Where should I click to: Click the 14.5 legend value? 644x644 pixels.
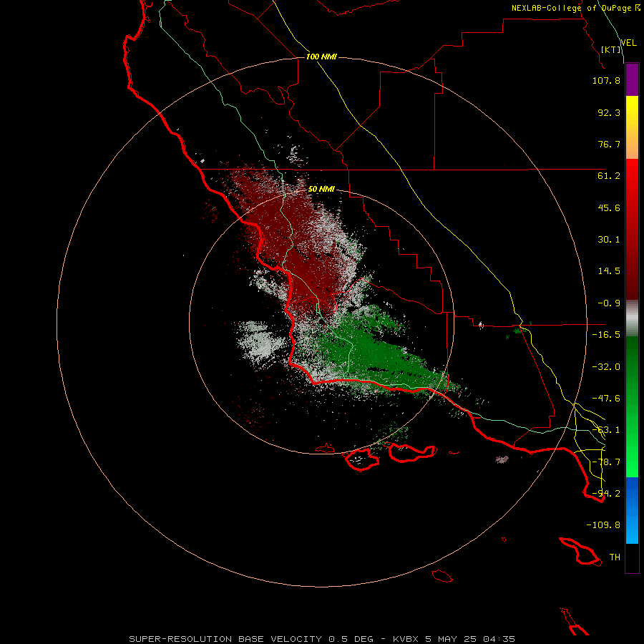[609, 271]
